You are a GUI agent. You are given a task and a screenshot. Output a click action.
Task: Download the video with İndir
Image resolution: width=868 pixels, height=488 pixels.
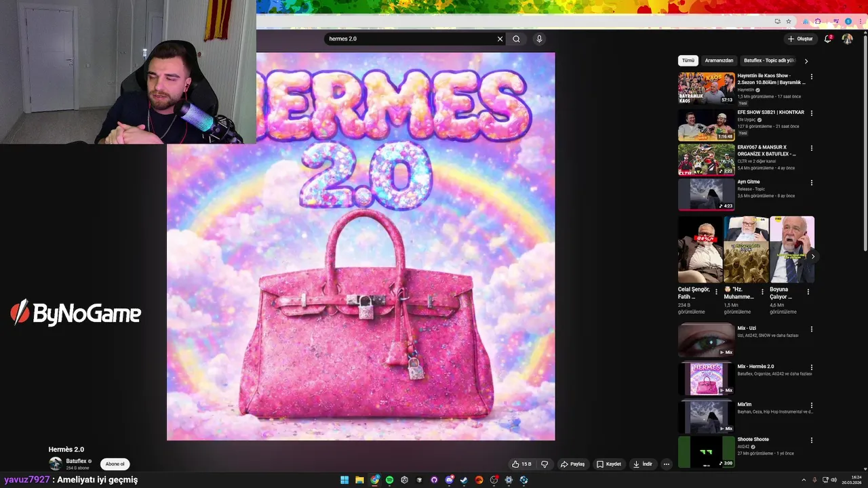click(x=642, y=464)
